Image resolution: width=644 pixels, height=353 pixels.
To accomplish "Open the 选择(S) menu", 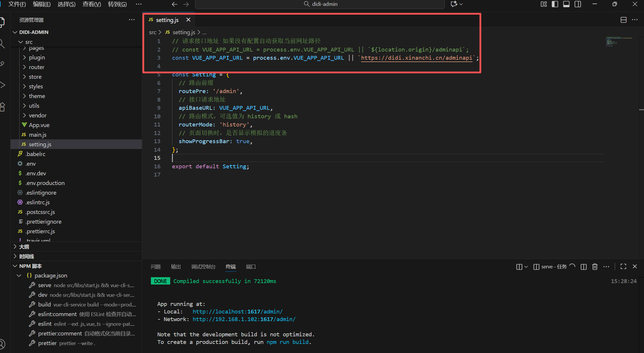I will (x=66, y=4).
